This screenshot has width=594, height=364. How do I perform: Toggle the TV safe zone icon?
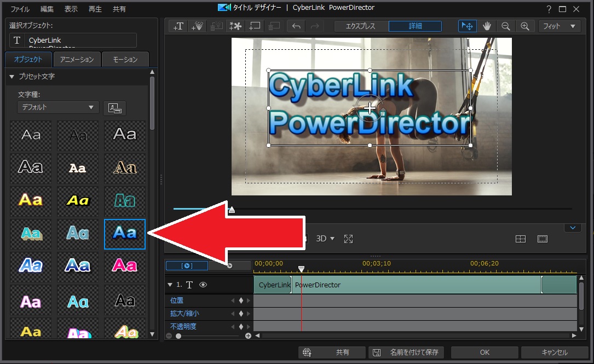pyautogui.click(x=542, y=239)
